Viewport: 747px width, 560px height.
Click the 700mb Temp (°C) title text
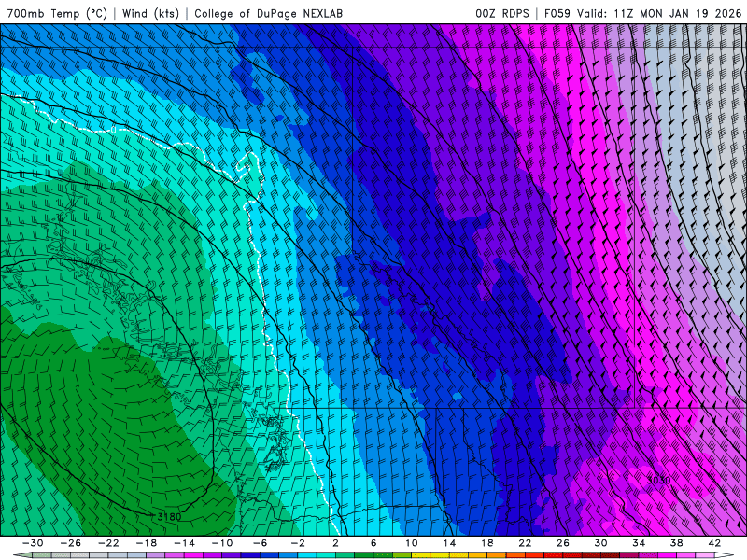[57, 13]
